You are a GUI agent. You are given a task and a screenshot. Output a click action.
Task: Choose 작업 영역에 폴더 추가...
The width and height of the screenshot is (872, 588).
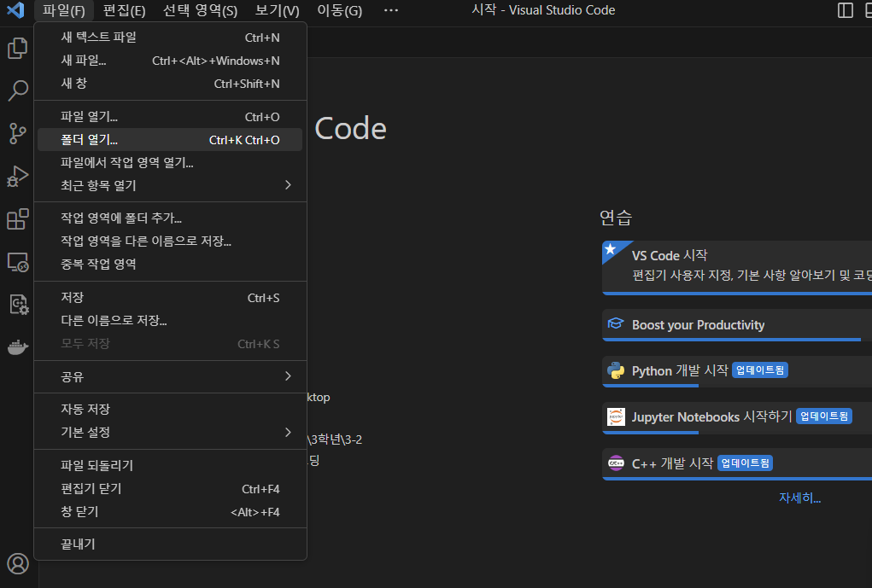click(x=170, y=218)
